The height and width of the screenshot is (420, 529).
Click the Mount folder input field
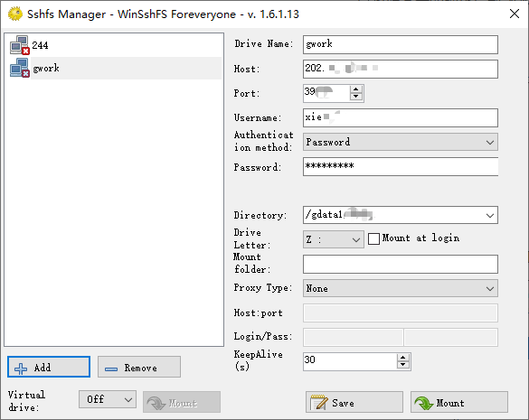[x=400, y=264]
